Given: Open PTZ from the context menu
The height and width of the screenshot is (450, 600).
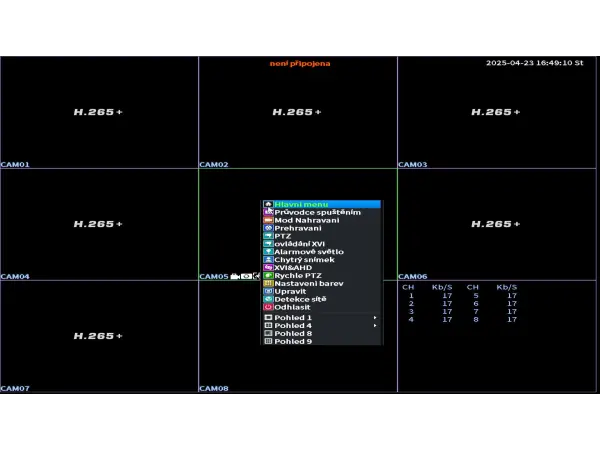Looking at the screenshot, I should pos(283,236).
